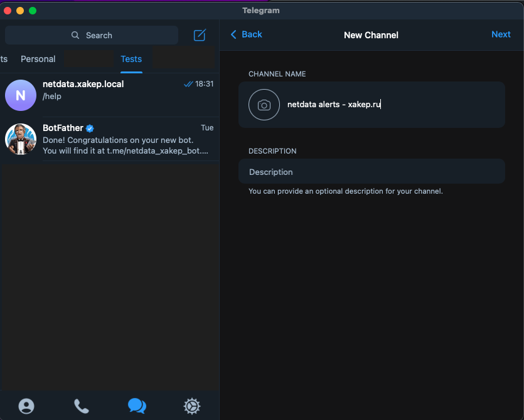Click the search magnifier icon
Screen dimensions: 524x420
75,35
